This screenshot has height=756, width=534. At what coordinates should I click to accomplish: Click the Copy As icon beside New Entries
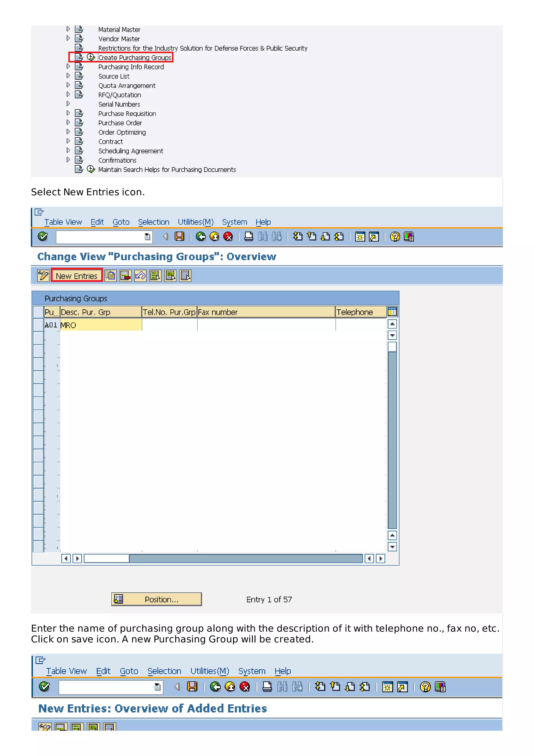[111, 275]
